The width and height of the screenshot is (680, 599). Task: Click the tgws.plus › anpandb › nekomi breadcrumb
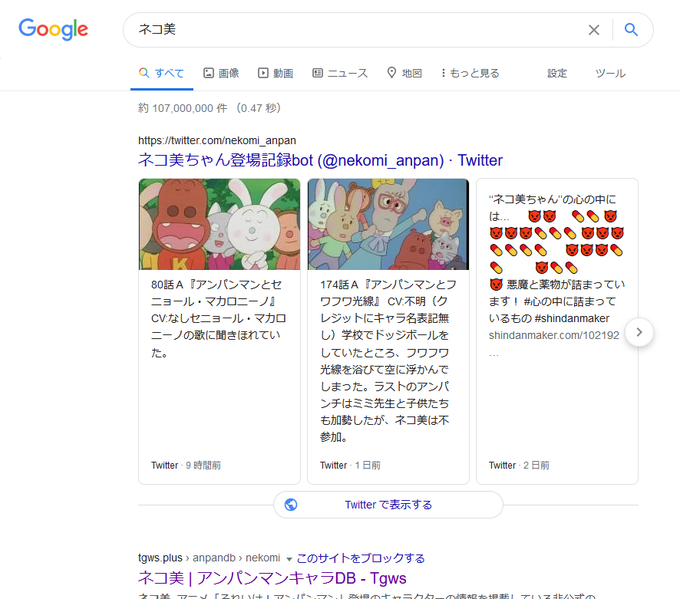click(x=209, y=558)
